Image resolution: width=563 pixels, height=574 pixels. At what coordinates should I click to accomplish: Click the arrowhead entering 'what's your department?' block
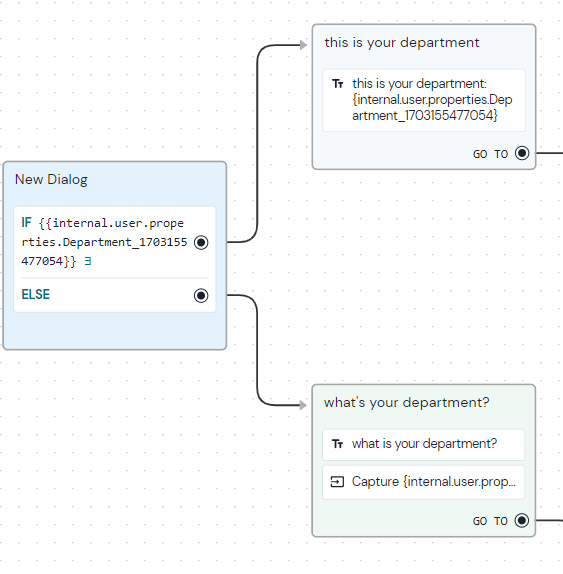pyautogui.click(x=303, y=405)
